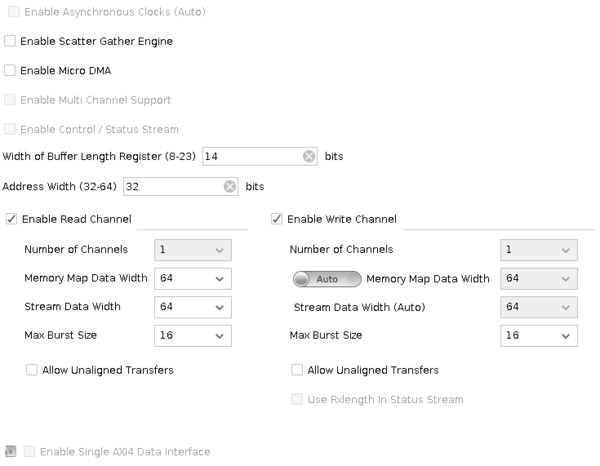Open Write Channel Stream Data Width (Auto) dropdown
The width and height of the screenshot is (600, 466).
[x=539, y=307]
